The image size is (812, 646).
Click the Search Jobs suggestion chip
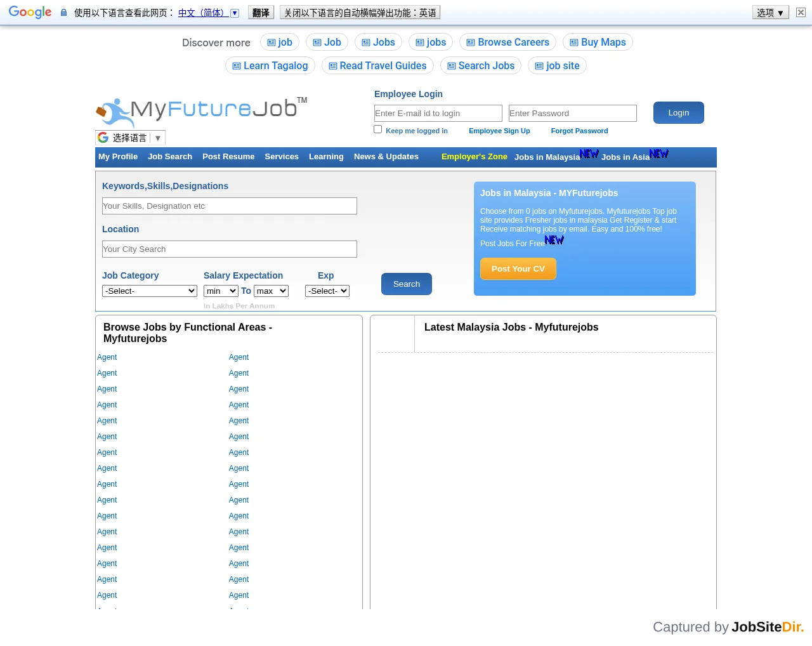point(481,66)
